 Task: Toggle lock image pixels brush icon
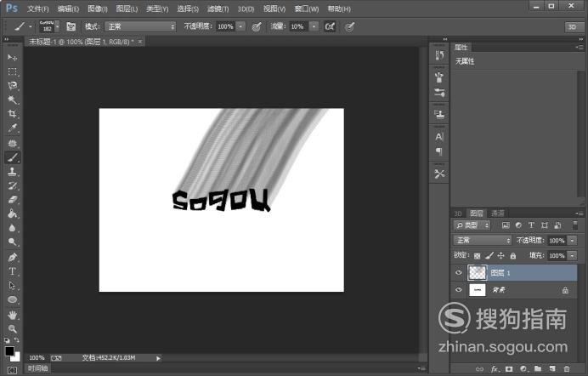[x=489, y=255]
